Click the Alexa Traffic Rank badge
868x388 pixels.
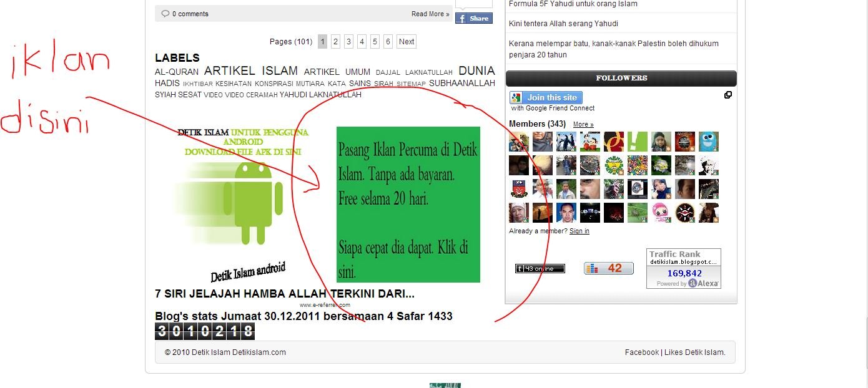tap(683, 268)
